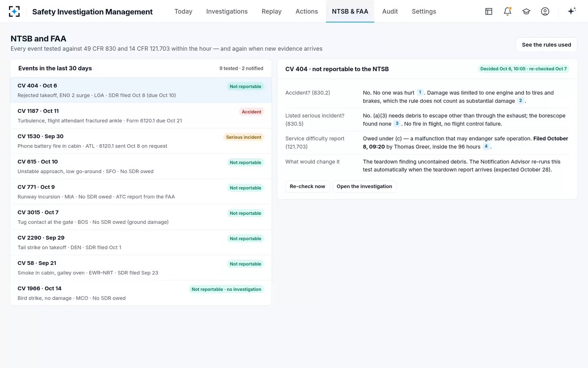Open the training graduation cap icon
588x368 pixels.
[526, 11]
